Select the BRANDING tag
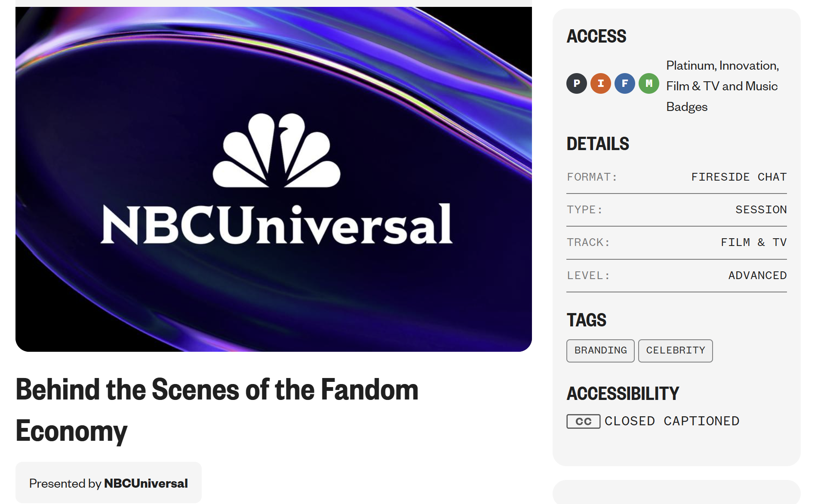The height and width of the screenshot is (504, 836). 600,350
